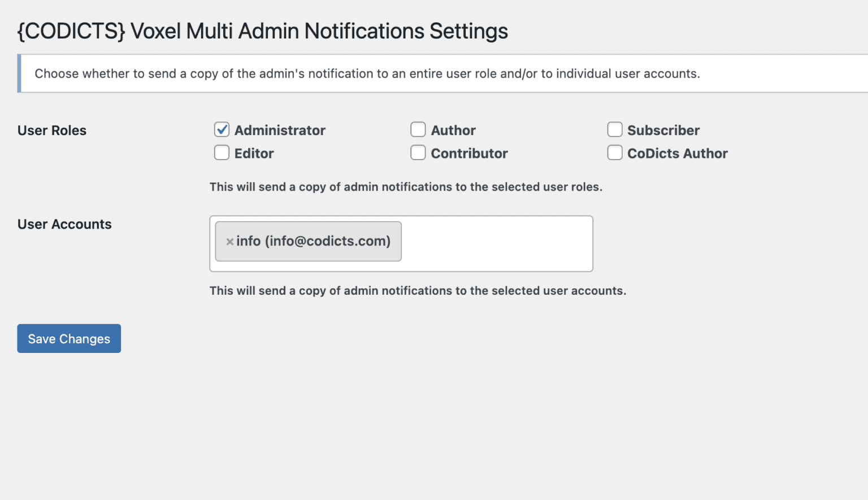Click the 'CoDicts Author' label text

[x=677, y=154]
